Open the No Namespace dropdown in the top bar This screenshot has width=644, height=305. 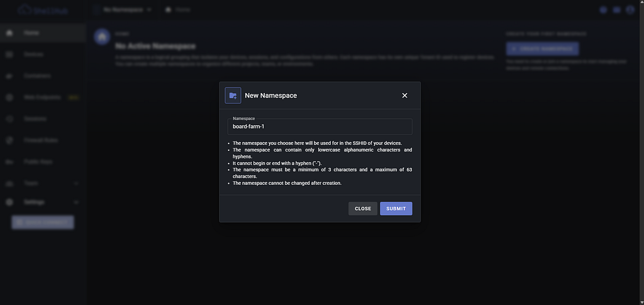coord(123,9)
